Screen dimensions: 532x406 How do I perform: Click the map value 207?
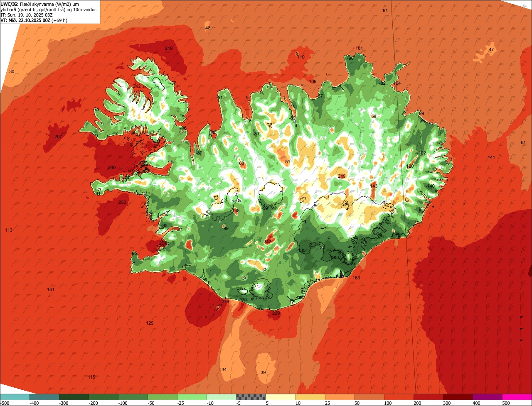click(58, 137)
